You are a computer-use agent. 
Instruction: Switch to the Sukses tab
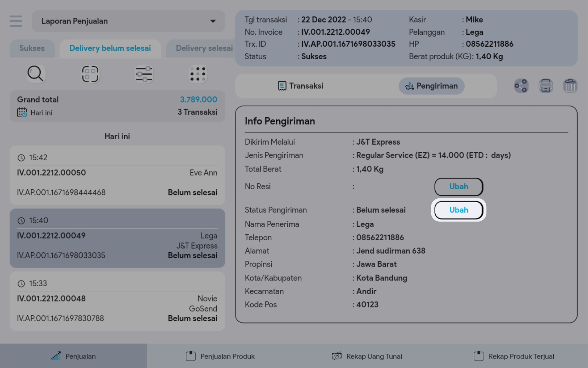pos(32,48)
